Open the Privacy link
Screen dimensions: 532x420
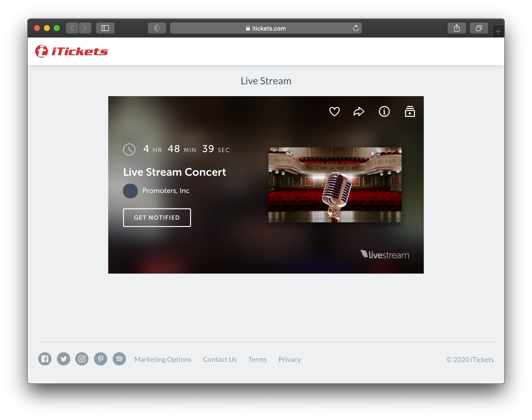(290, 360)
